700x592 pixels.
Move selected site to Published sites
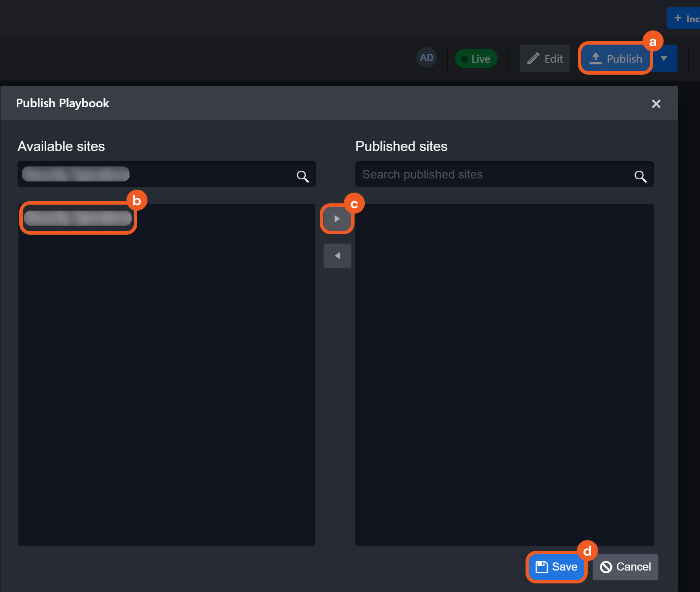pos(337,219)
